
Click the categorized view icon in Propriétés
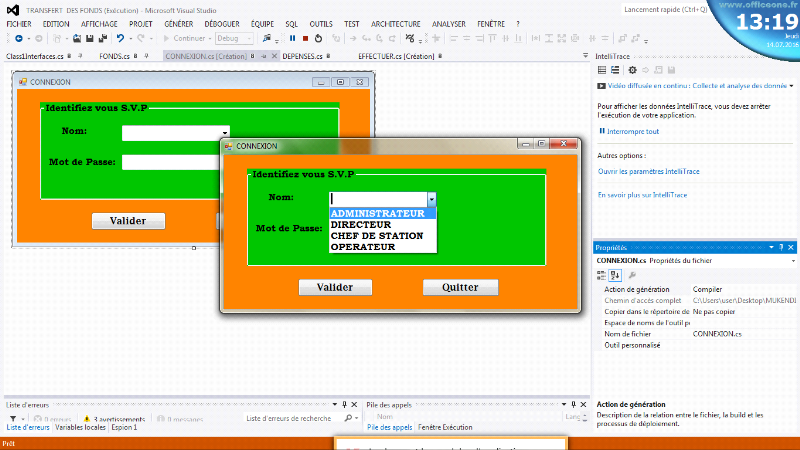point(602,275)
